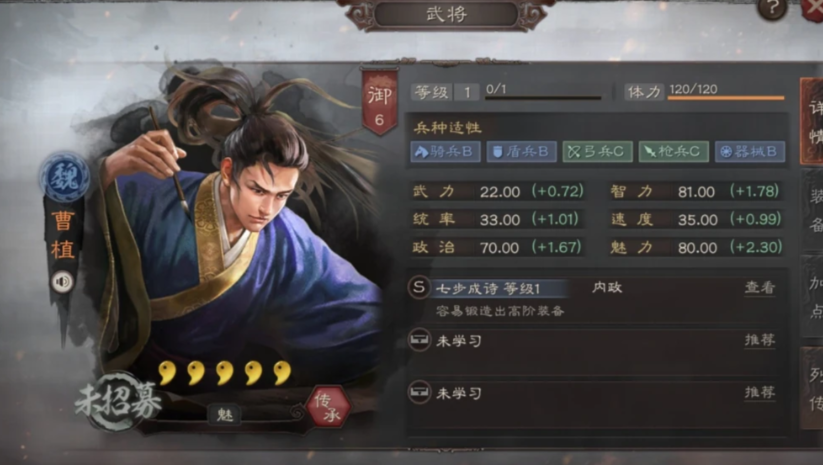Select the 器械B siege aptitude tag
This screenshot has height=465, width=823.
coord(750,152)
